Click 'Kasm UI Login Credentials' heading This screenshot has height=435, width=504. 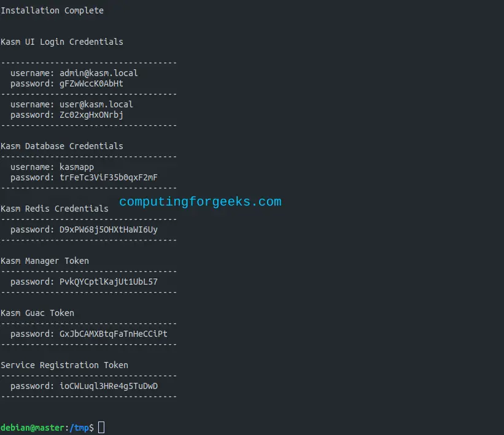tap(62, 42)
